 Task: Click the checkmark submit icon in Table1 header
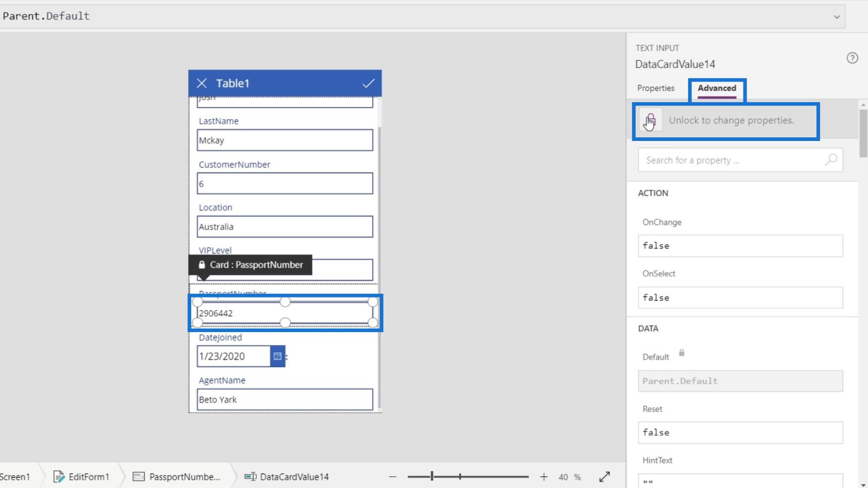pos(368,83)
